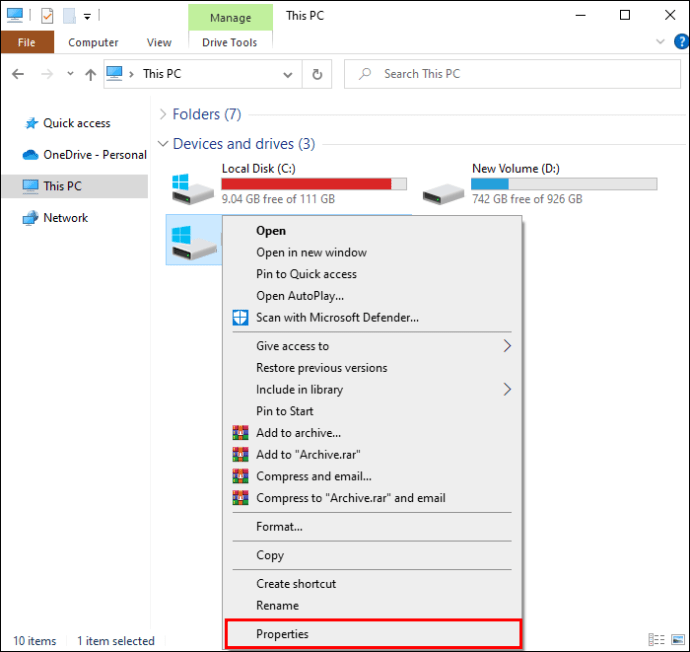Click the Microsoft Defender shield icon

(240, 318)
